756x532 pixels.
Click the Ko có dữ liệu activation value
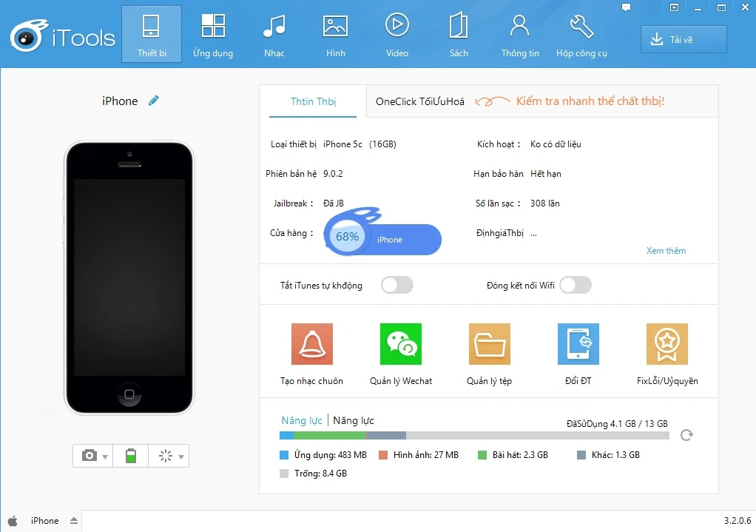(x=556, y=144)
